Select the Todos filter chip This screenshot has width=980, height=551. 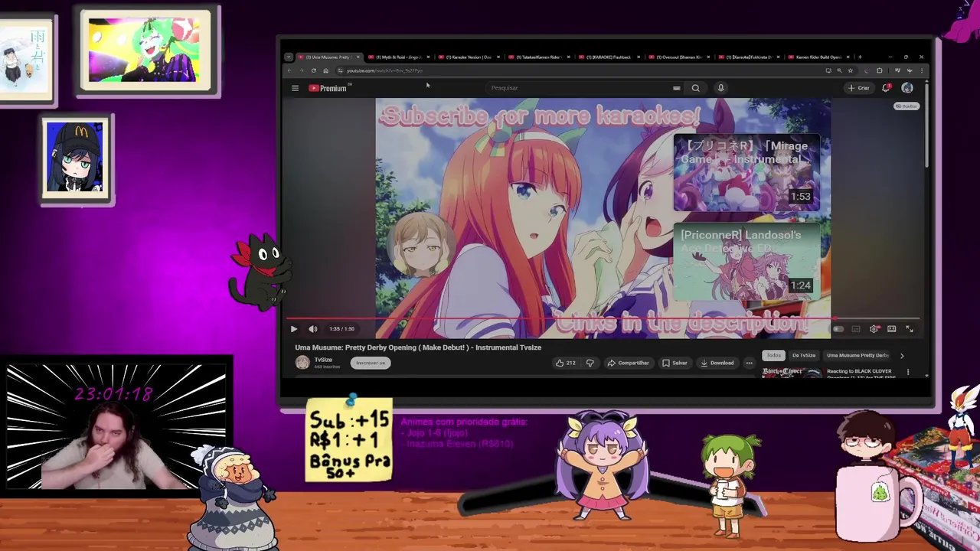[774, 355]
